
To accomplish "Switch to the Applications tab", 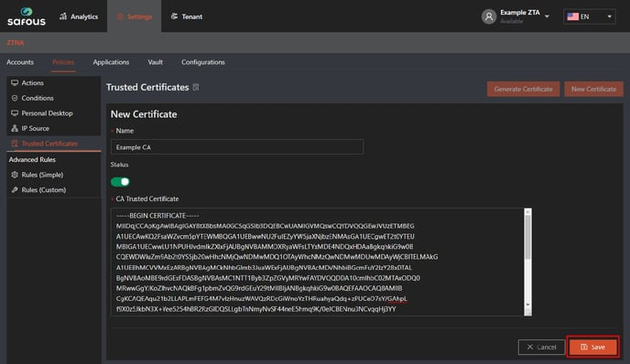I will click(x=111, y=62).
